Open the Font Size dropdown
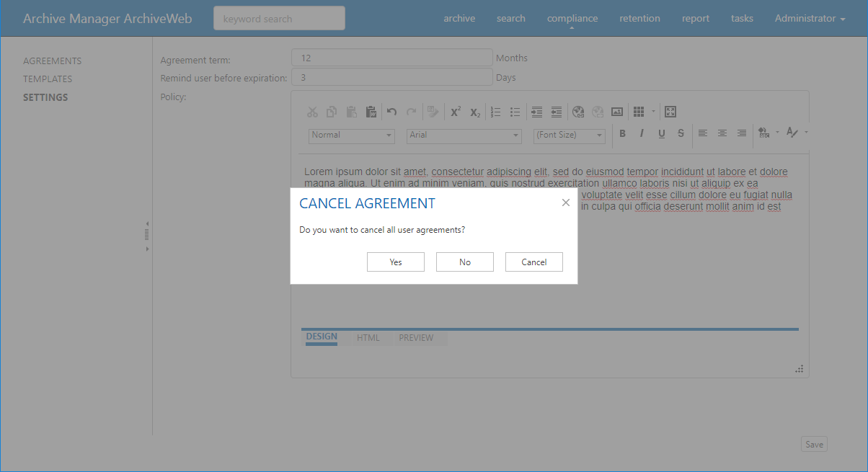Viewport: 868px width, 472px height. pos(570,135)
